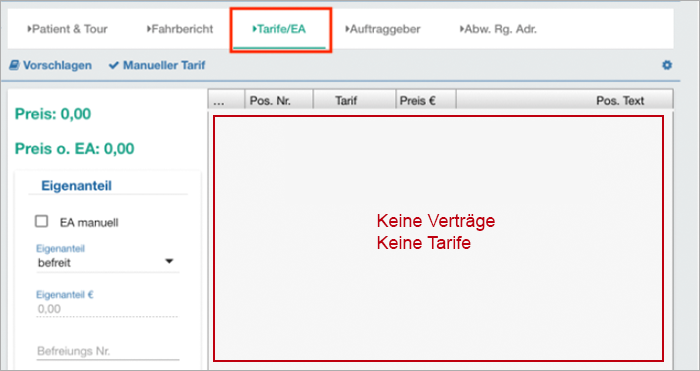Choose Manueller Tarif

pyautogui.click(x=157, y=65)
